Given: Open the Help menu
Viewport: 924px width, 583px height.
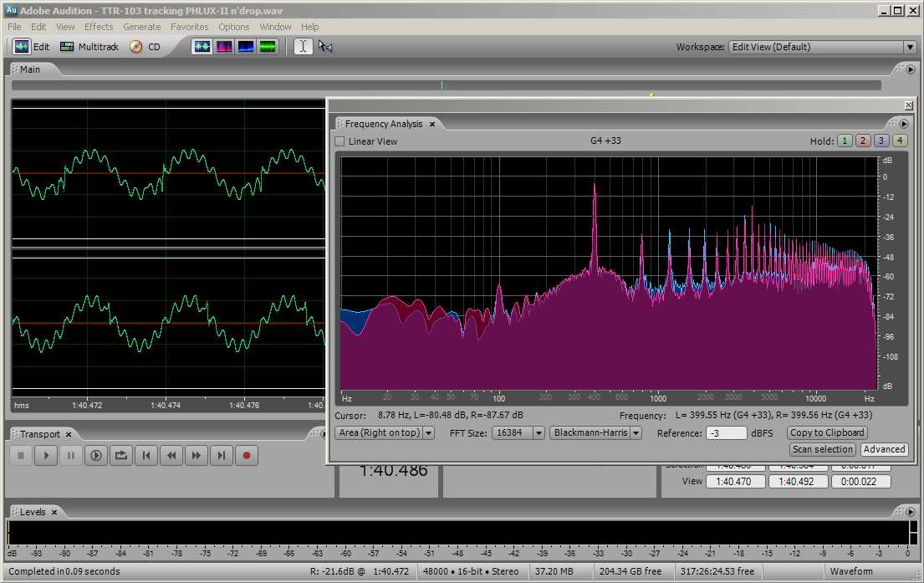Looking at the screenshot, I should click(310, 27).
